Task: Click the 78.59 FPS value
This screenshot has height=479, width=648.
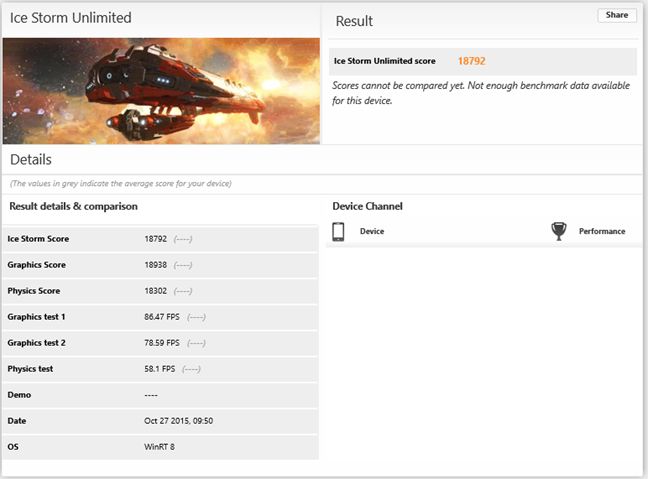Action: coord(162,343)
